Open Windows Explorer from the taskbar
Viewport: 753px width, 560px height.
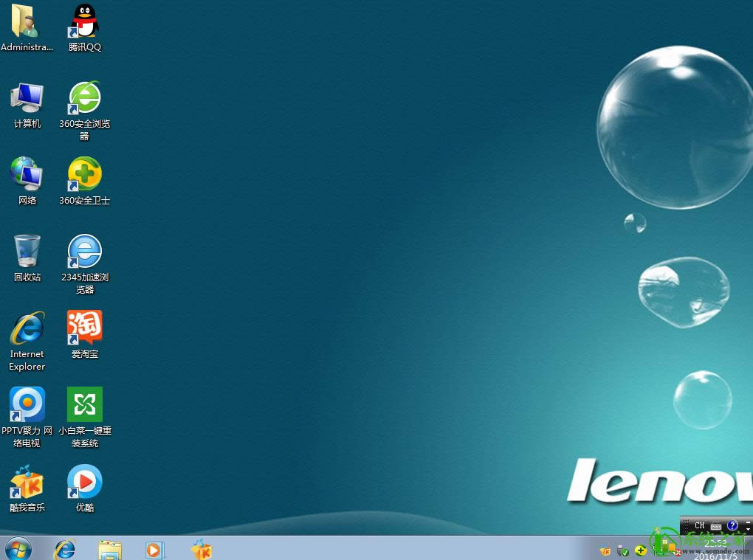(109, 550)
